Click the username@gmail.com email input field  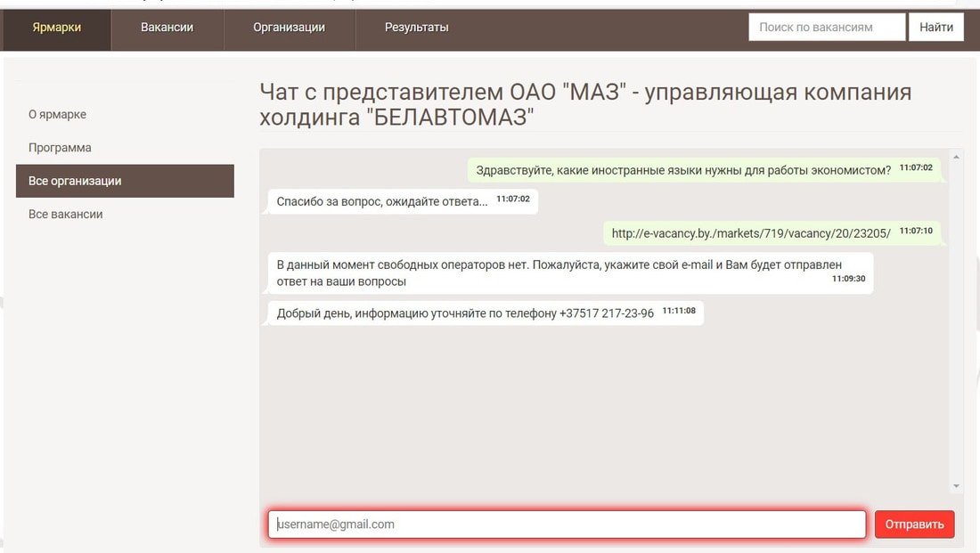(x=567, y=525)
